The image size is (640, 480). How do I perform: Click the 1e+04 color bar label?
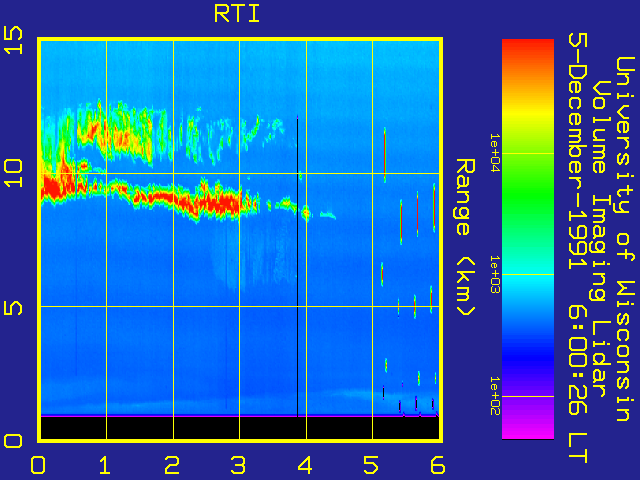[x=495, y=153]
